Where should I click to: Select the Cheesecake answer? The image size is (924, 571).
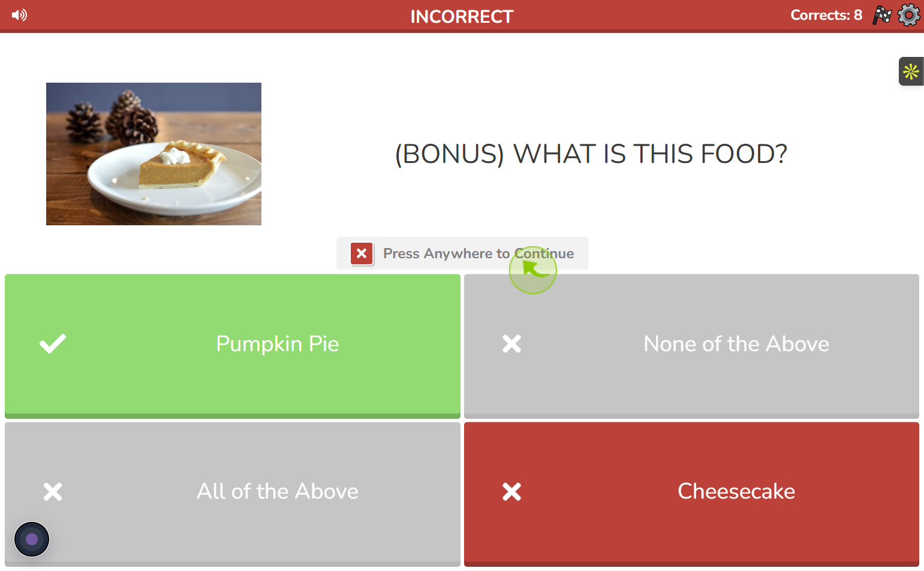[691, 494]
